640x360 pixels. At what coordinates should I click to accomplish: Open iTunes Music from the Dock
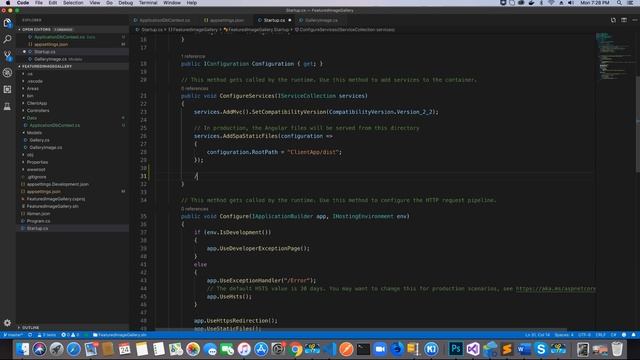pos(244,349)
